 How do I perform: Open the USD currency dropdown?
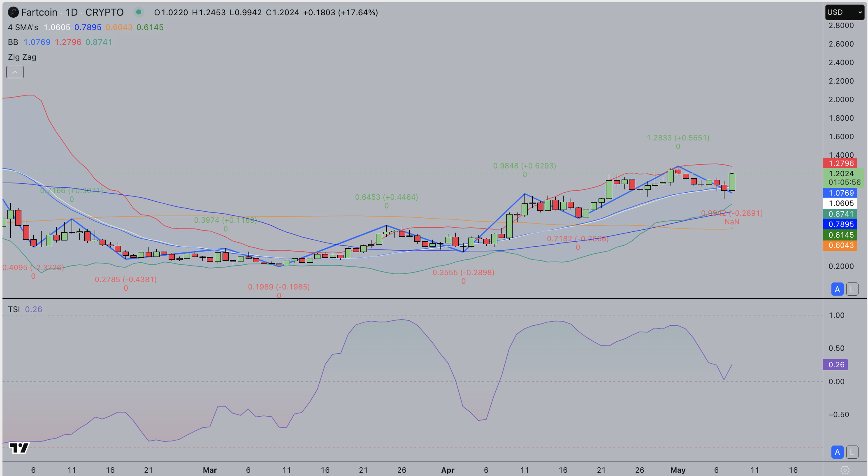[x=845, y=12]
